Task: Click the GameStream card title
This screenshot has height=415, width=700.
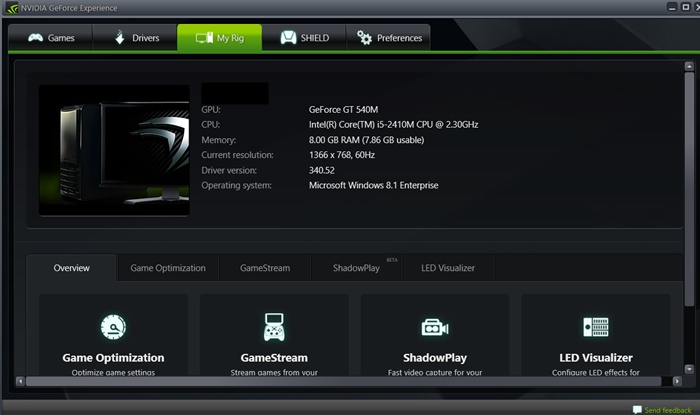Action: pos(274,358)
